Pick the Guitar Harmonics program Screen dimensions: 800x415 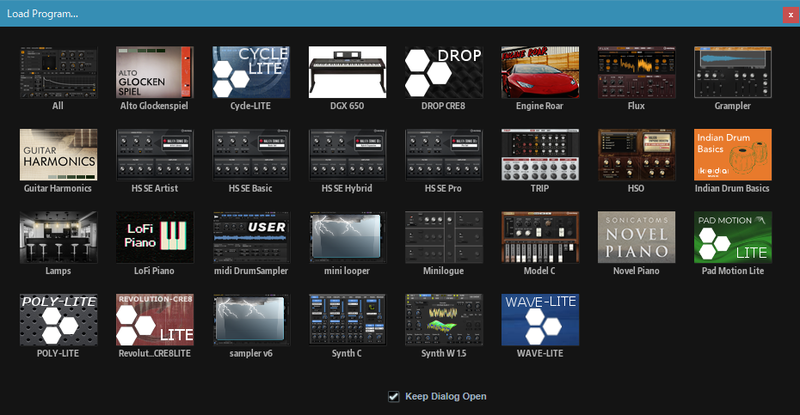58,155
